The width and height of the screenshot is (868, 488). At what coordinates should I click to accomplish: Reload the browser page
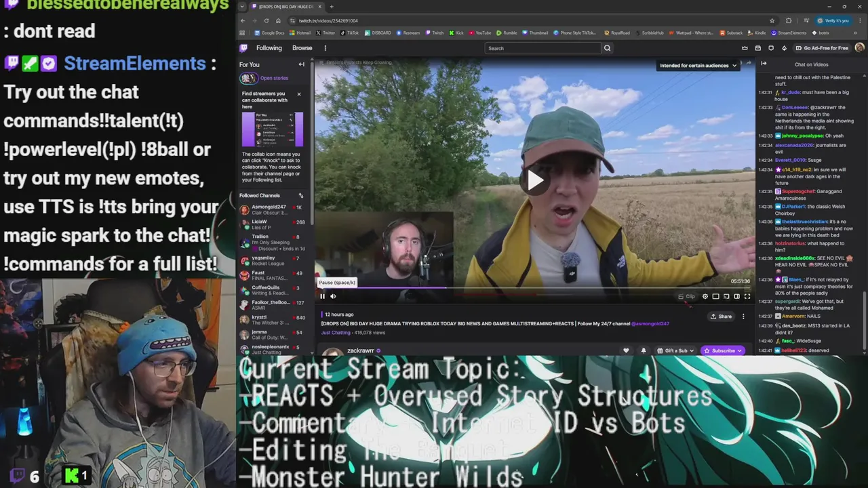(267, 21)
